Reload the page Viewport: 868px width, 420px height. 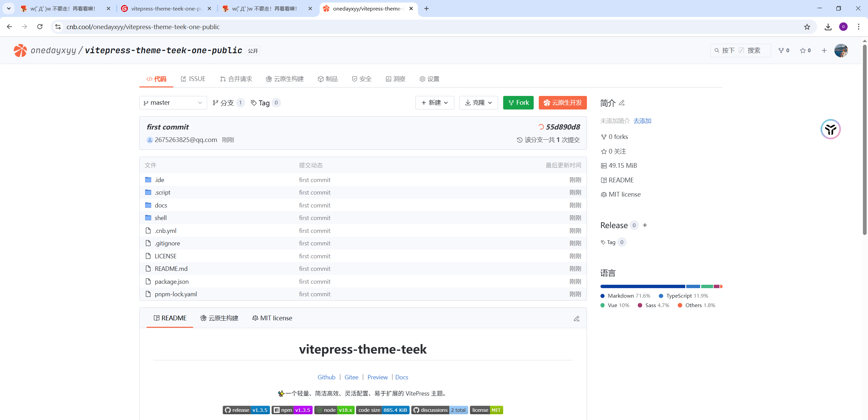click(40, 27)
